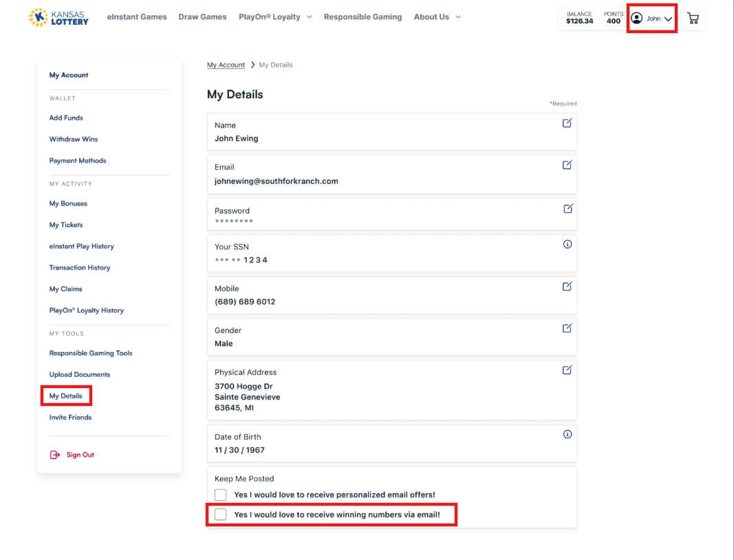Open PlayOn Loyalty menu item
This screenshot has width=734, height=560.
click(270, 17)
